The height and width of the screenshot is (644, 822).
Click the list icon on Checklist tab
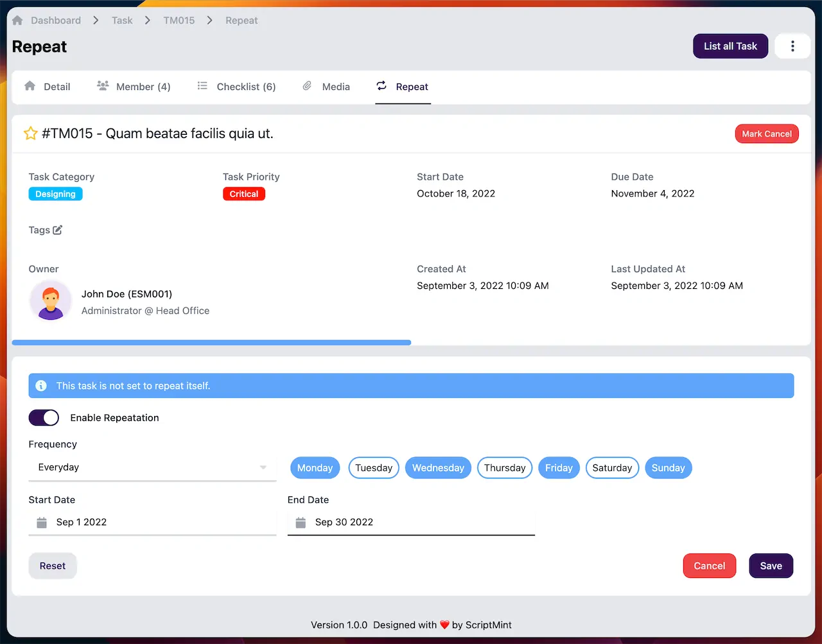pos(202,86)
